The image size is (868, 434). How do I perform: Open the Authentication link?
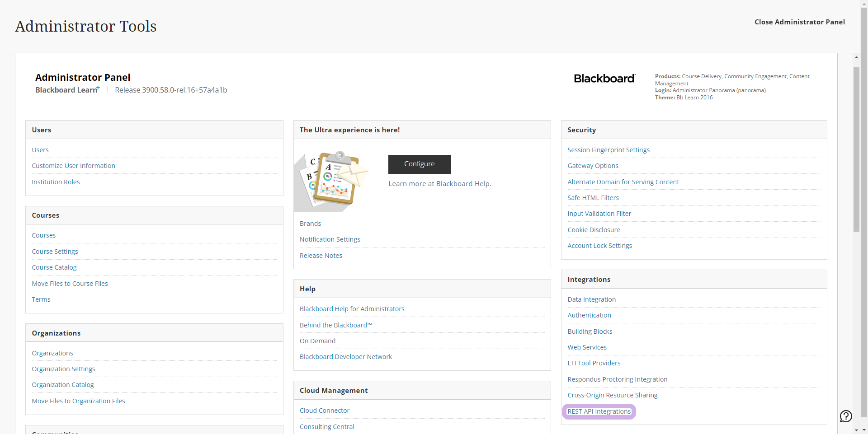tap(590, 315)
